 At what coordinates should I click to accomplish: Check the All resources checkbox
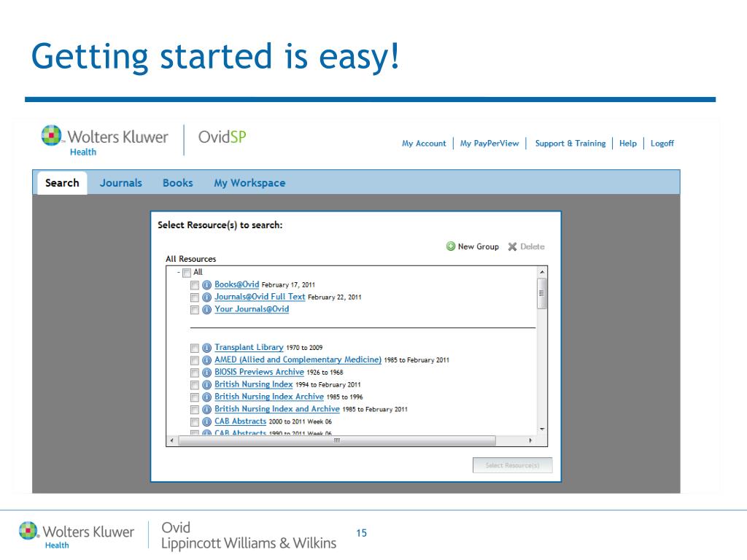click(187, 273)
